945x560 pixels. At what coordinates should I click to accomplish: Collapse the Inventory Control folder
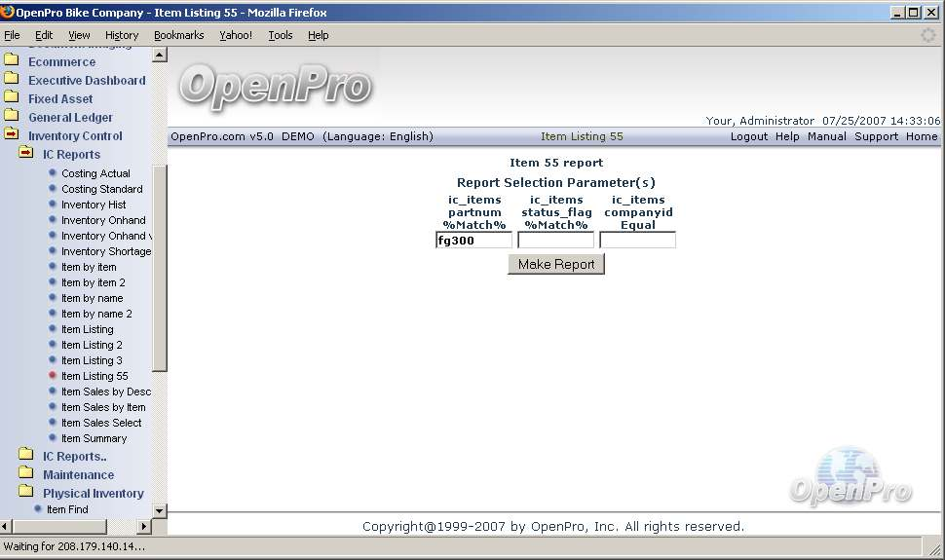[12, 135]
